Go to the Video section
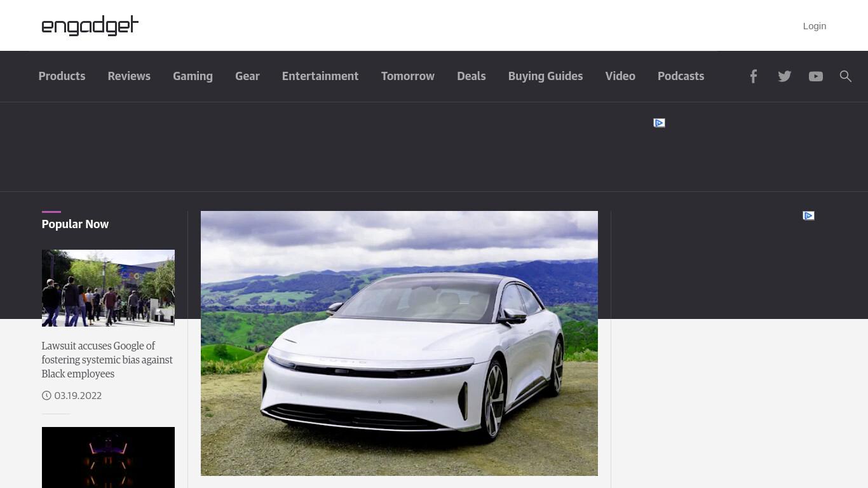 tap(620, 76)
